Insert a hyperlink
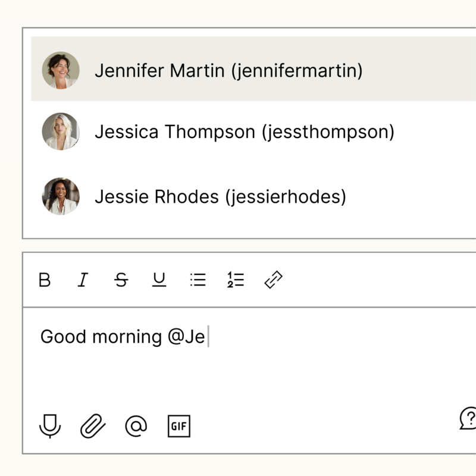 [x=274, y=280]
